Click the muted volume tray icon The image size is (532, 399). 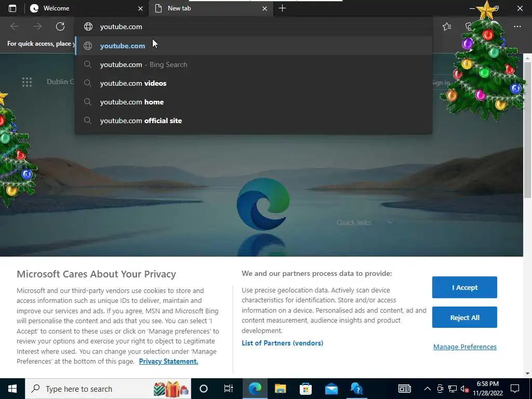464,389
